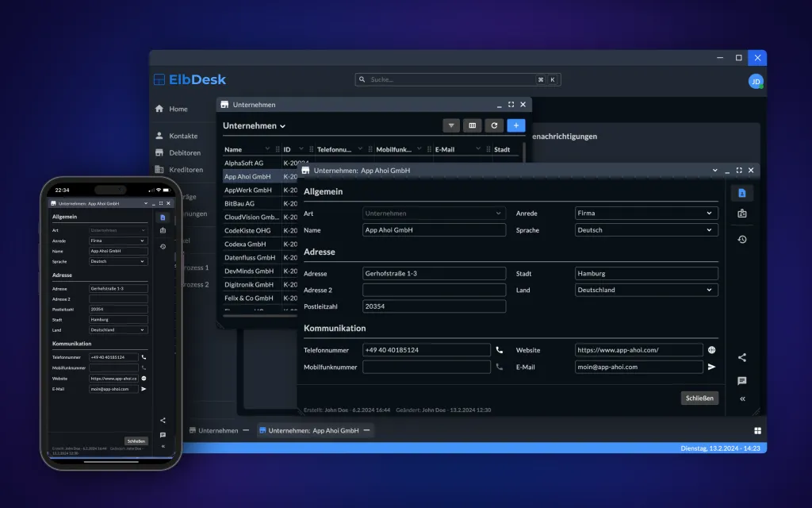
Task: Click the share icon in the desktop detail sidebar
Action: [742, 357]
